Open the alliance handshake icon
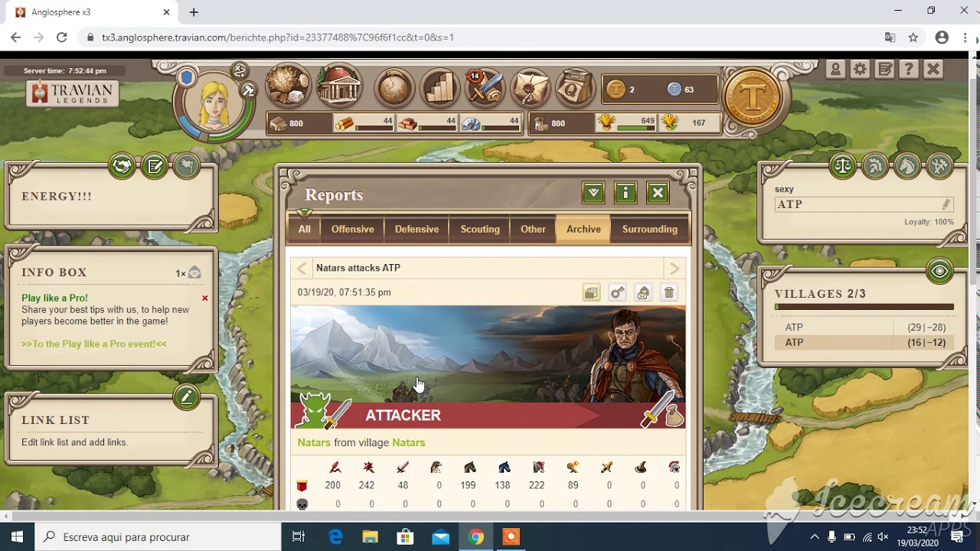Screen dimensions: 980x551 click(122, 165)
